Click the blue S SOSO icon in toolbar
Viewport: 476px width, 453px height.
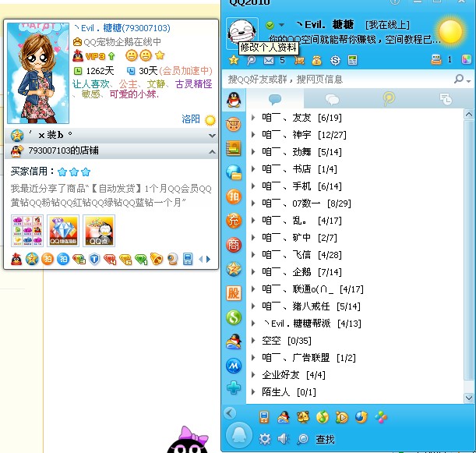pos(335,61)
